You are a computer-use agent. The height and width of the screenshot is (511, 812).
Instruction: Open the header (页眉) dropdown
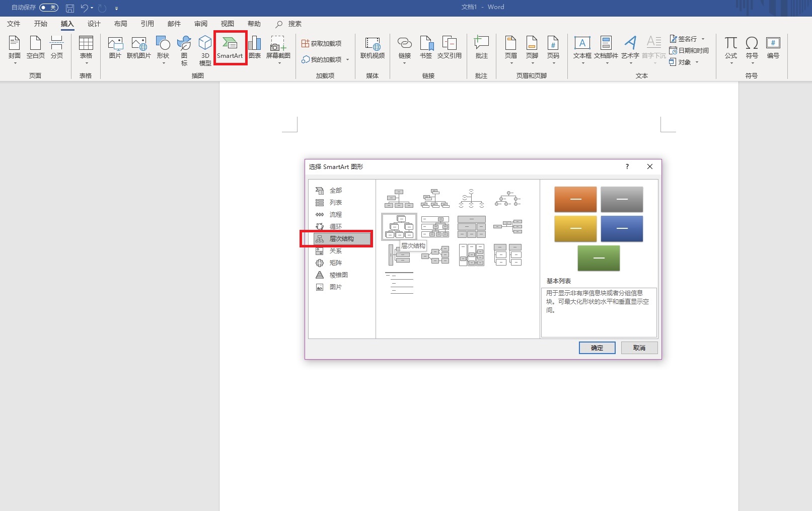pyautogui.click(x=511, y=50)
